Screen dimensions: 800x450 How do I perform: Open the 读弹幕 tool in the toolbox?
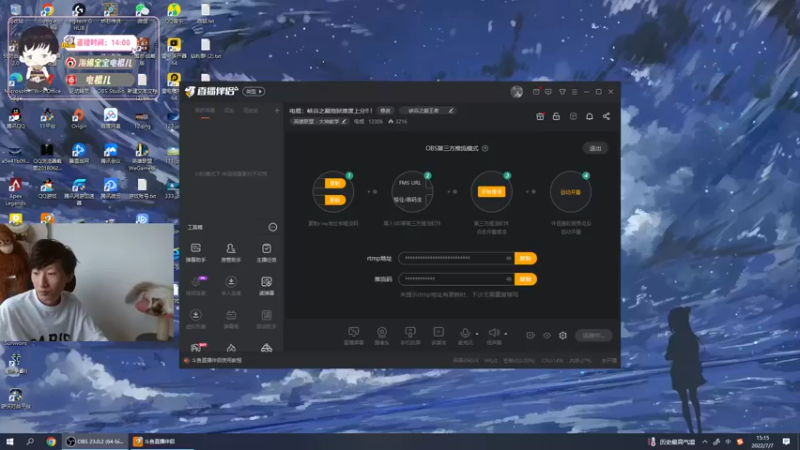[x=266, y=286]
